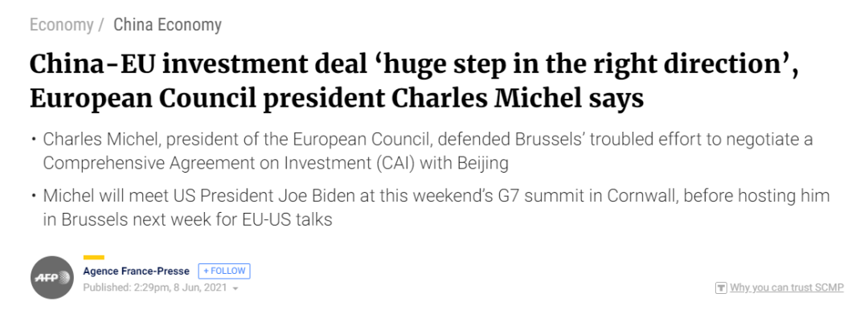
Task: Click the China-EU investment deal headline
Action: pyautogui.click(x=415, y=81)
